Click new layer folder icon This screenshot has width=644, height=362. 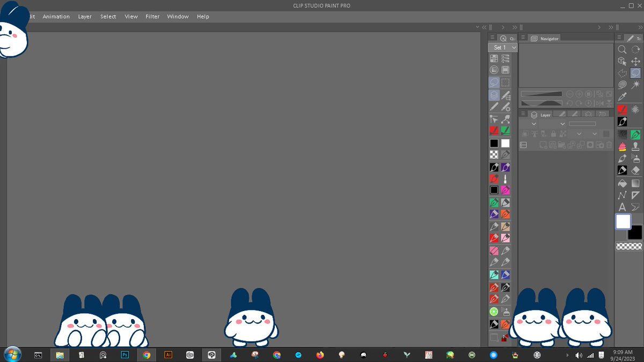pyautogui.click(x=562, y=145)
